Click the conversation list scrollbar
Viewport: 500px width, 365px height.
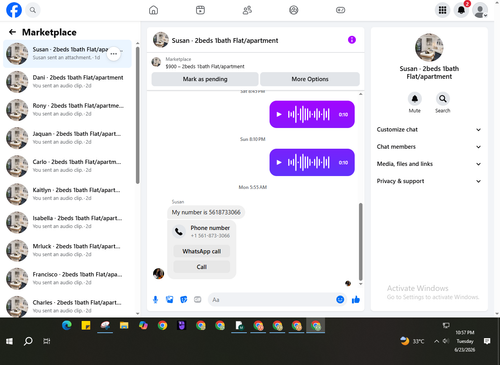tap(137, 115)
